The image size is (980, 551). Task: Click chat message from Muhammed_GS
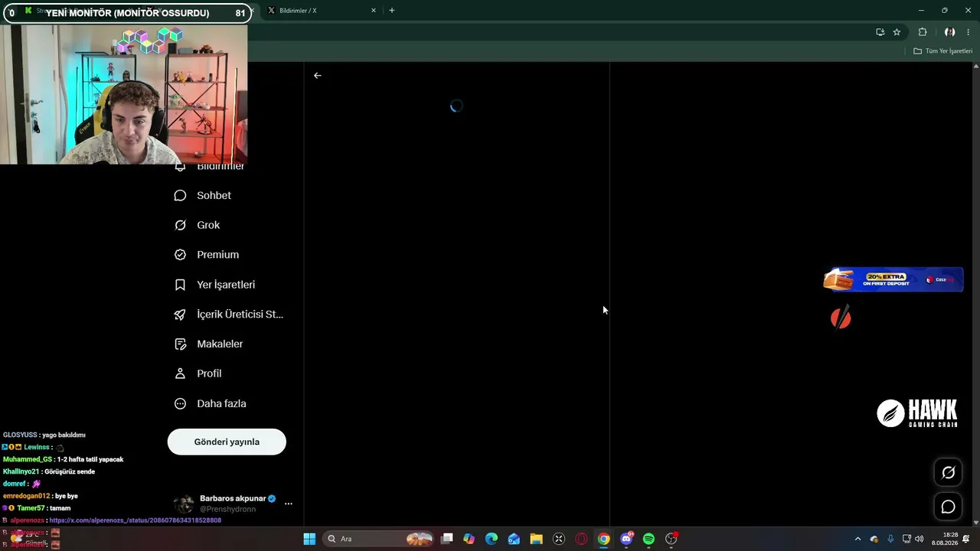64,459
